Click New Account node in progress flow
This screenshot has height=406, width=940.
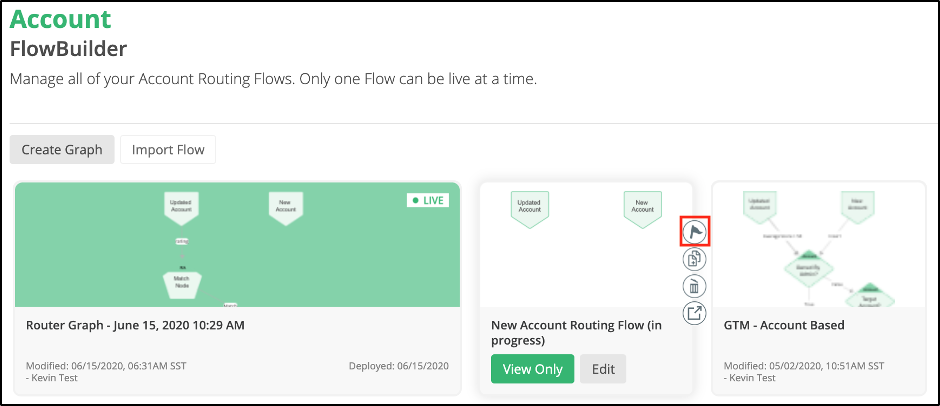coord(643,209)
